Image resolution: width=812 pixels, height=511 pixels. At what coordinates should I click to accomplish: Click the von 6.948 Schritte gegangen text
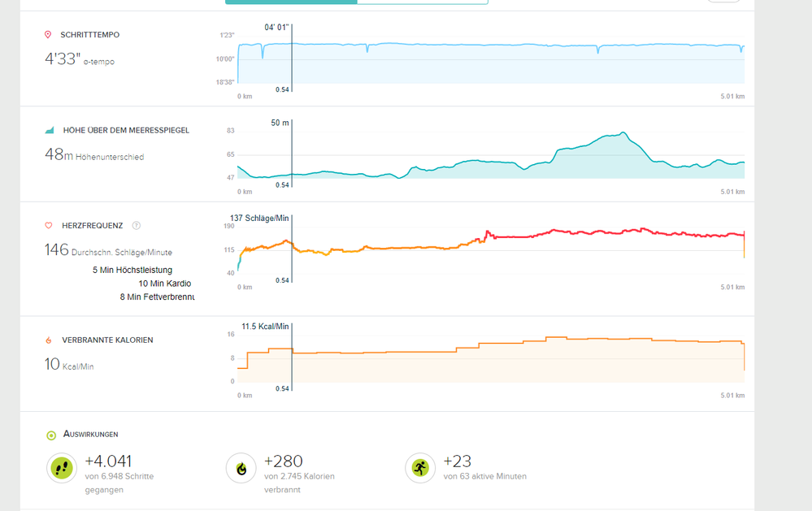tap(119, 483)
